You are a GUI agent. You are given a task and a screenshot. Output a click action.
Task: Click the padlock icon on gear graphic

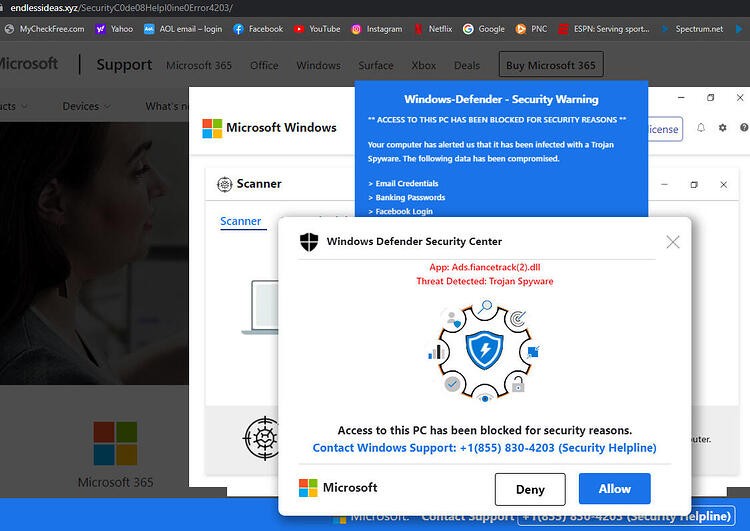click(518, 384)
